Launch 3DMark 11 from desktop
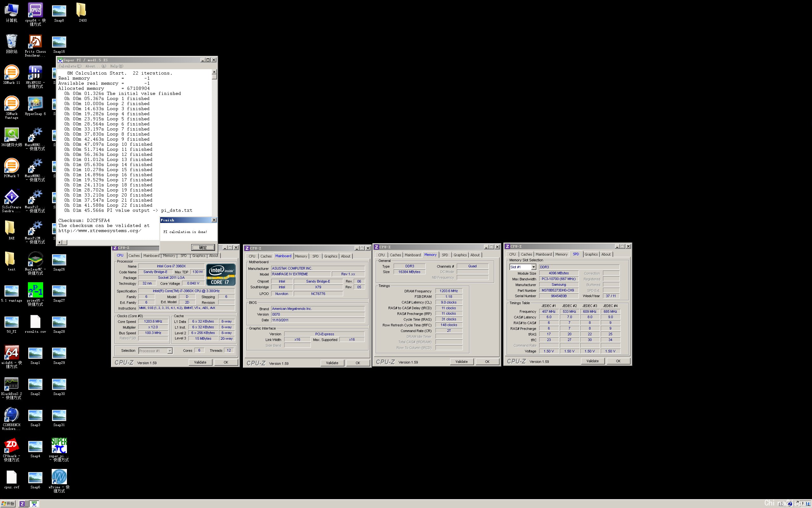The height and width of the screenshot is (508, 812). [x=11, y=75]
